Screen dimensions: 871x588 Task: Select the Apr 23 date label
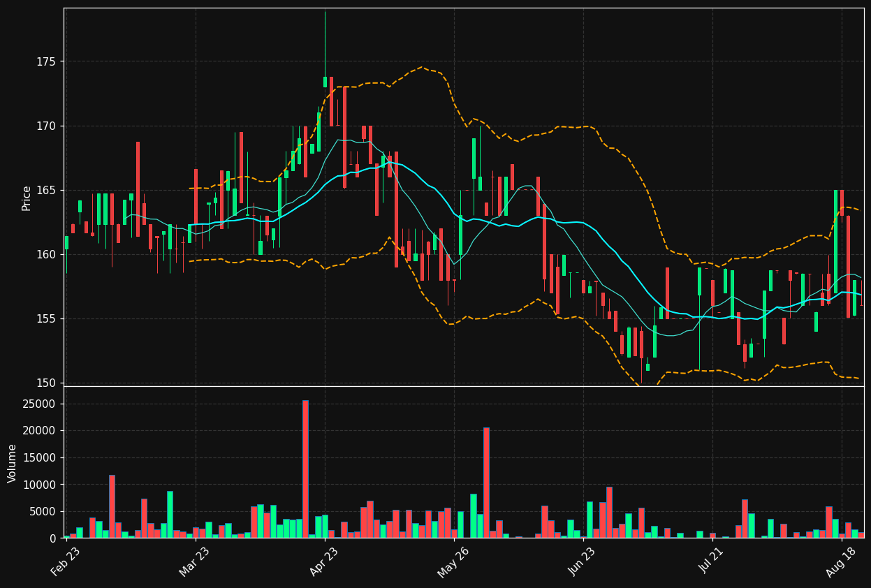pos(323,562)
